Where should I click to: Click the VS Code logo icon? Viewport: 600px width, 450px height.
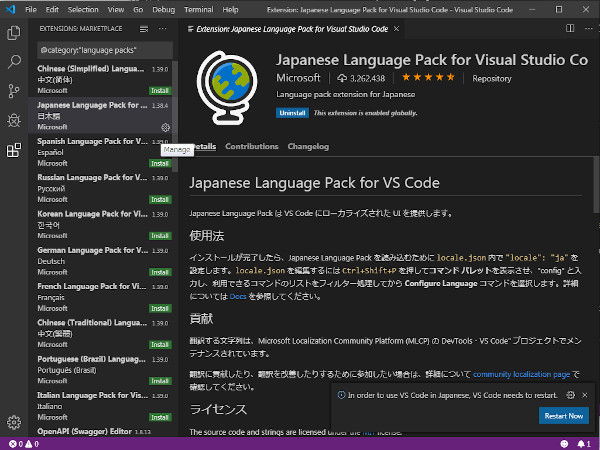click(x=11, y=9)
